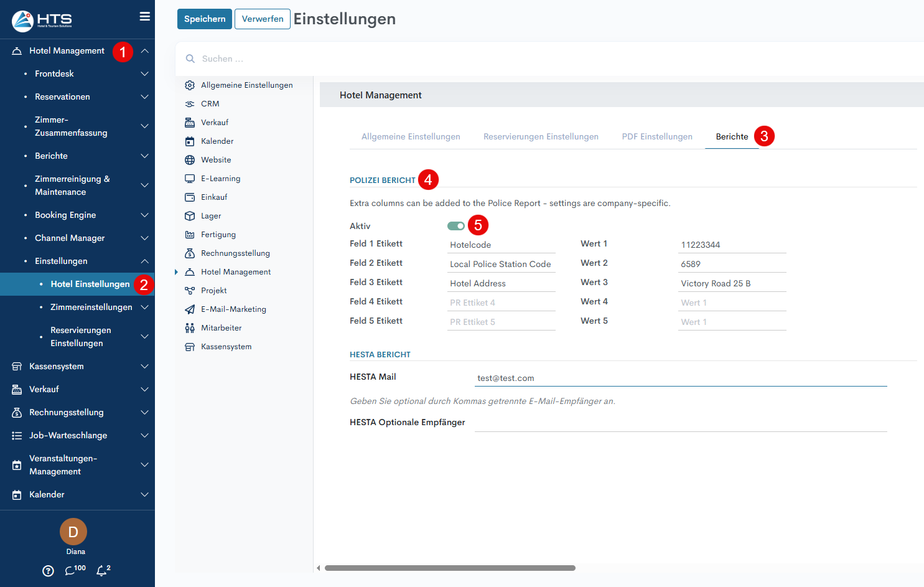Image resolution: width=924 pixels, height=587 pixels.
Task: Click the hamburger menu icon
Action: [144, 17]
